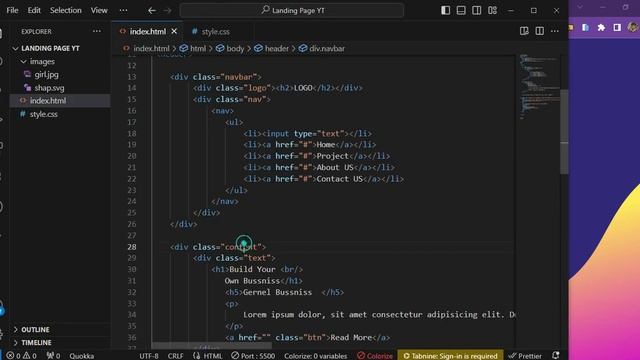Go back with the left arrow

pyautogui.click(x=152, y=11)
